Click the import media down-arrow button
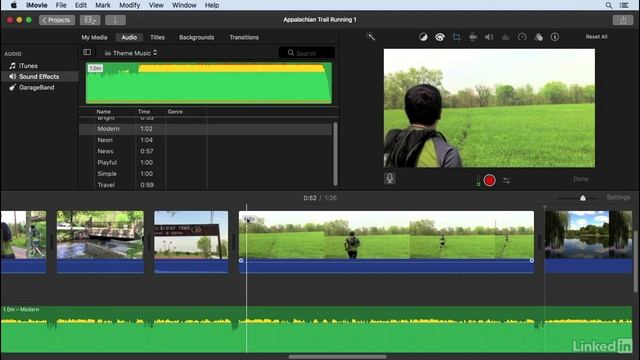Image resolution: width=640 pixels, height=360 pixels. pyautogui.click(x=115, y=20)
